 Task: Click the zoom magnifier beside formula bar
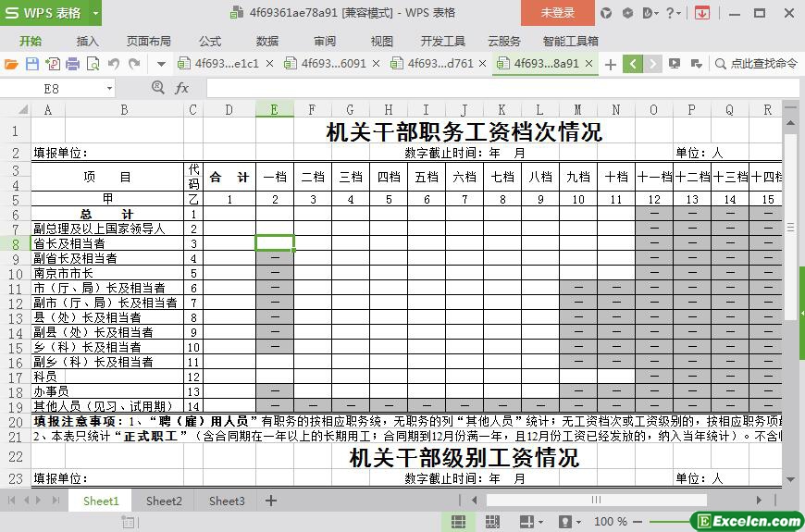158,88
